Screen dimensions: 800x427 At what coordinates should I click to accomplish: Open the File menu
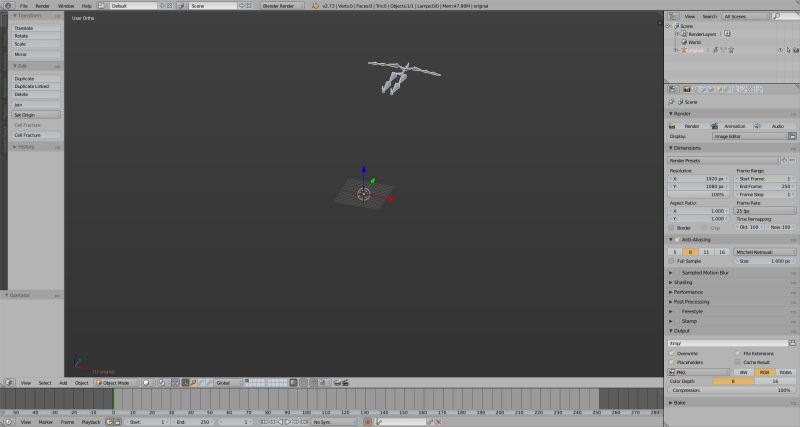point(23,6)
